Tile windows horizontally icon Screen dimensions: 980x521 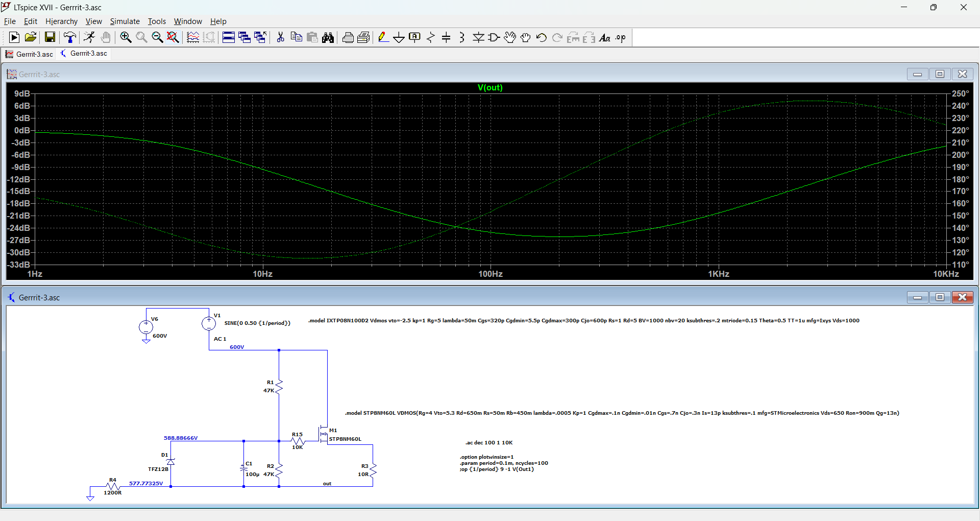pos(229,37)
